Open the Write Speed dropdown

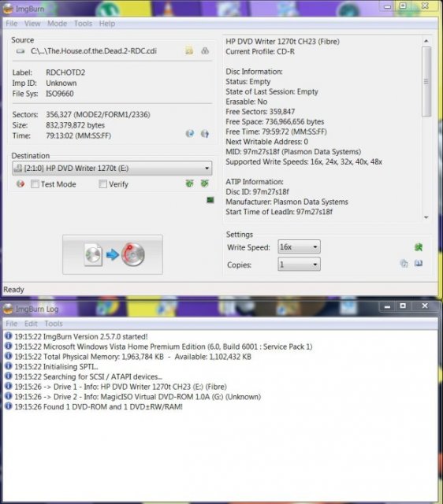(x=300, y=246)
